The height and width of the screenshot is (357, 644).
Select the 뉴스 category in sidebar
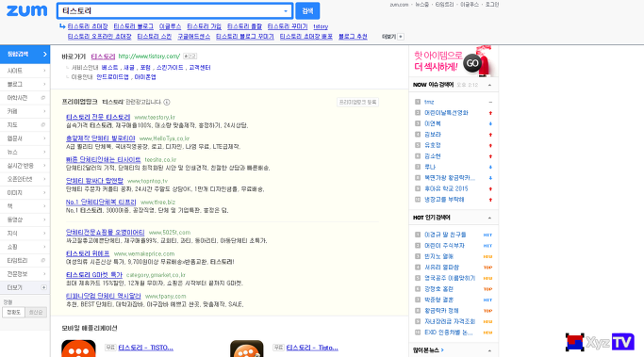point(25,152)
